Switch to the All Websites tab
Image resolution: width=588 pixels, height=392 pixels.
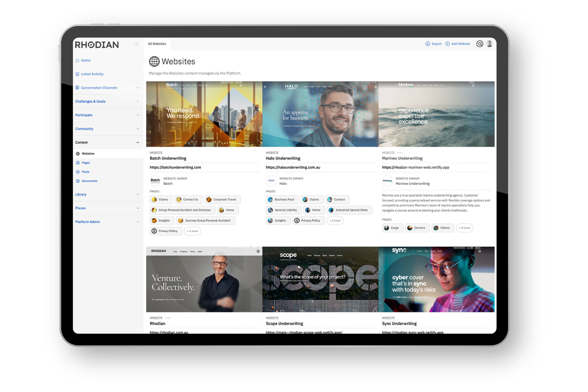157,44
